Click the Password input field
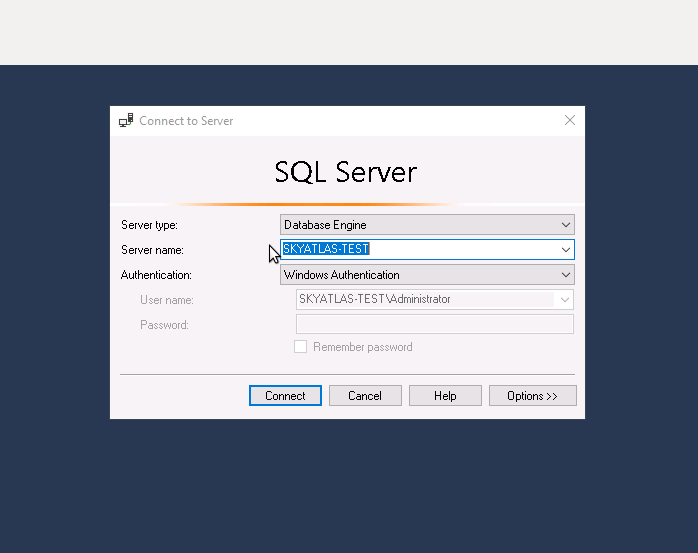Viewport: 698px width, 553px height. click(435, 324)
